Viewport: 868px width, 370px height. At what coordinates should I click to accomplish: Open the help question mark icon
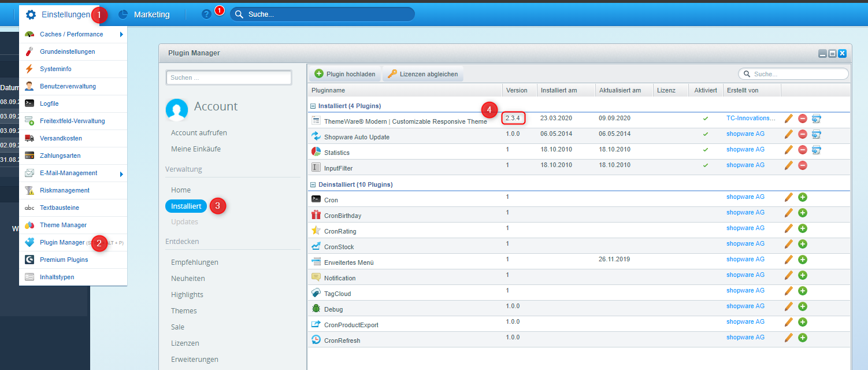[x=206, y=13]
